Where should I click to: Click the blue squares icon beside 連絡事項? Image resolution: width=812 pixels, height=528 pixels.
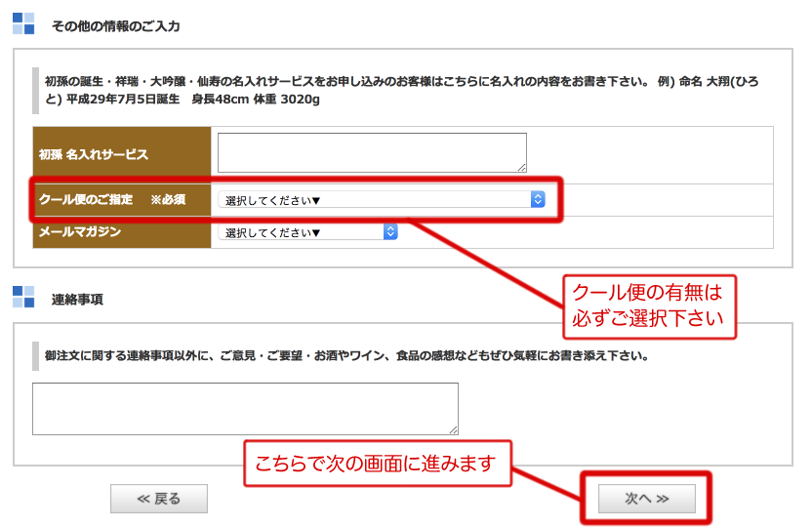[23, 297]
